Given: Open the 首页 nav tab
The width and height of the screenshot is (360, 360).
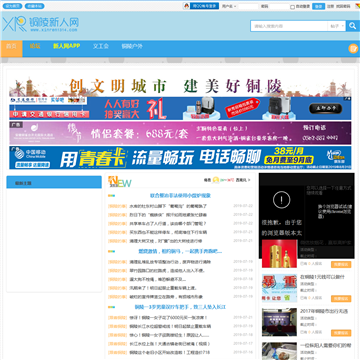Looking at the screenshot, I should [11, 49].
